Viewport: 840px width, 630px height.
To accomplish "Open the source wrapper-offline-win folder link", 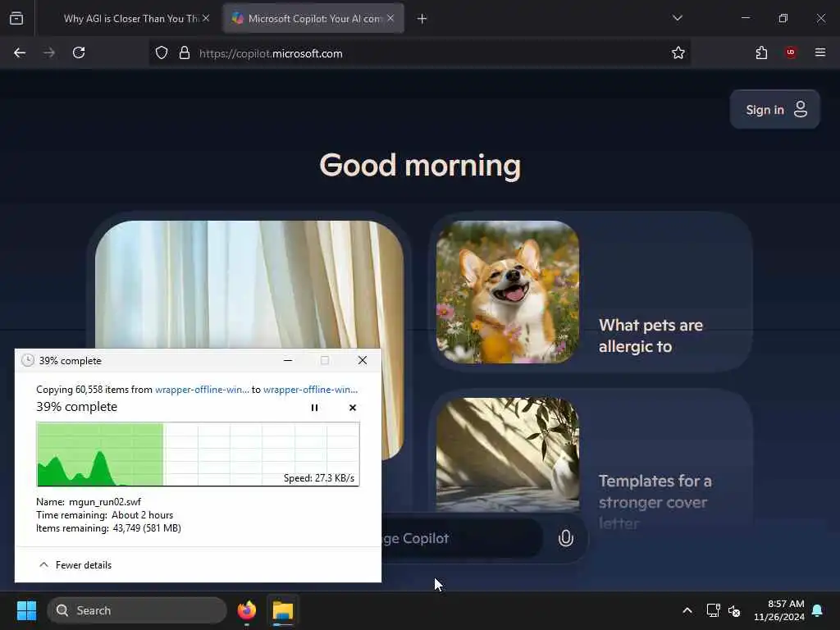I will 202,390.
